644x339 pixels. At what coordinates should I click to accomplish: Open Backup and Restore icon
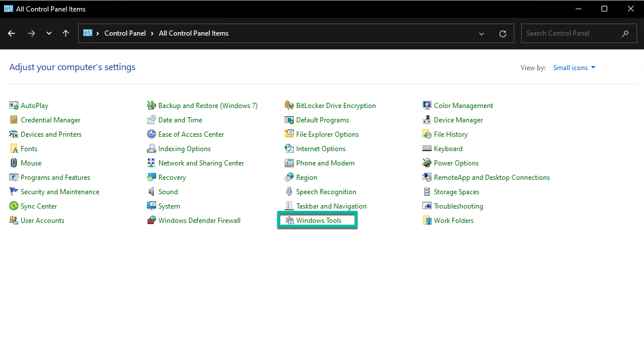tap(152, 106)
